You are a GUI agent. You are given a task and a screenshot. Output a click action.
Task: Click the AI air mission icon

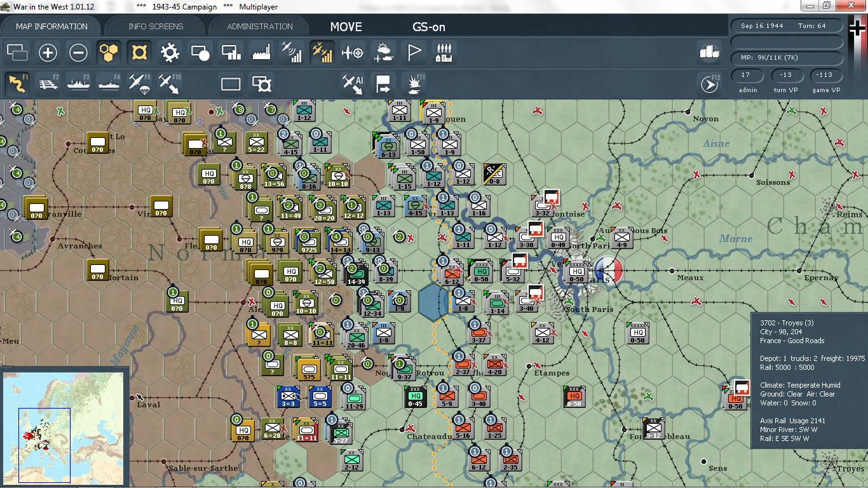[x=353, y=83]
